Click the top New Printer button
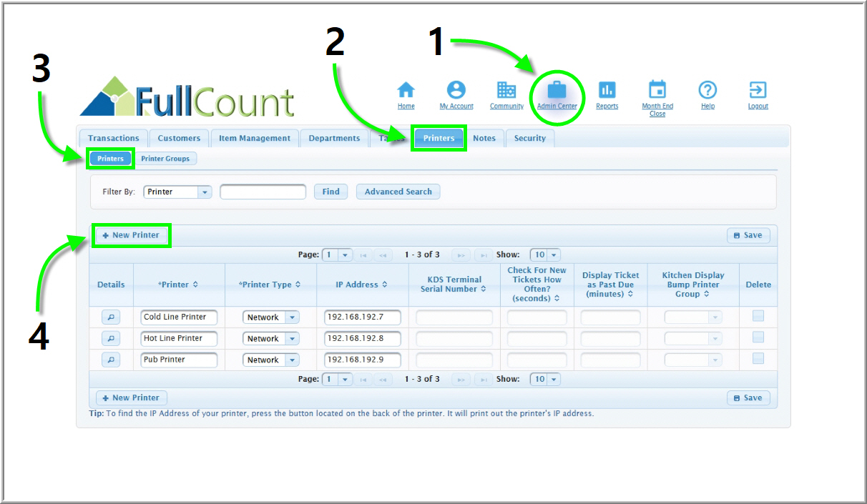The image size is (867, 504). (131, 235)
